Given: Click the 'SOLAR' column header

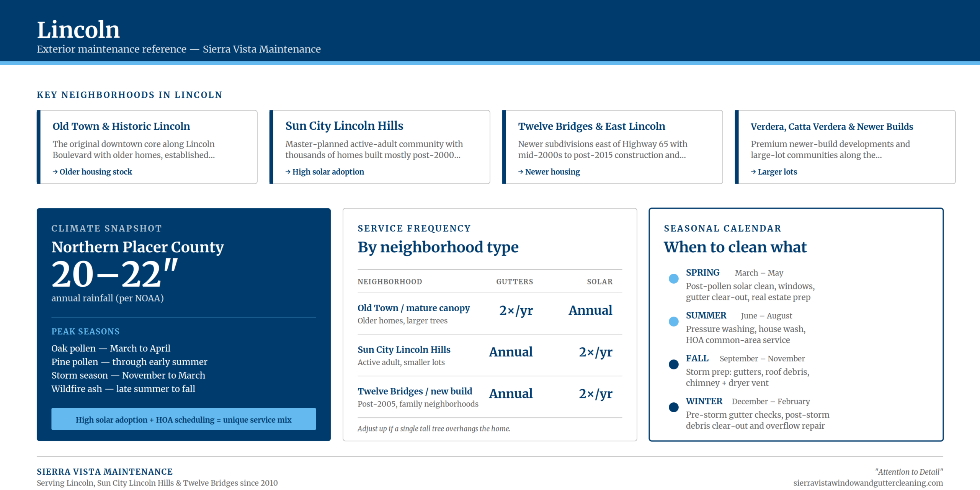Looking at the screenshot, I should pos(600,282).
